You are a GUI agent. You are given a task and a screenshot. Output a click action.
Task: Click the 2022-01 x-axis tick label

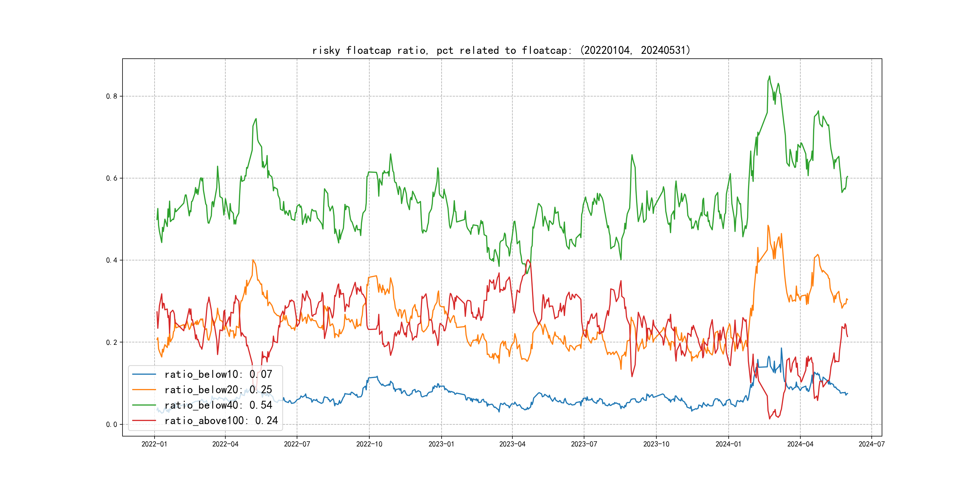(154, 444)
